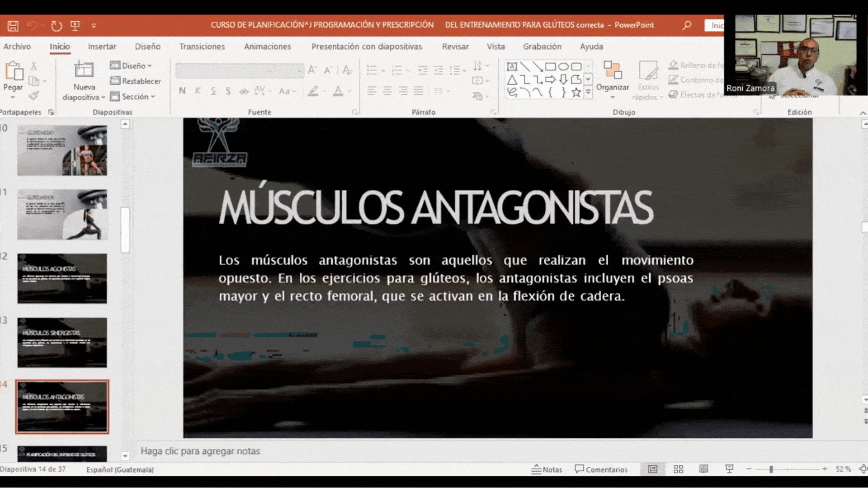This screenshot has height=488, width=868.
Task: Start slideshow from beginning icon in title bar
Action: coord(75,26)
